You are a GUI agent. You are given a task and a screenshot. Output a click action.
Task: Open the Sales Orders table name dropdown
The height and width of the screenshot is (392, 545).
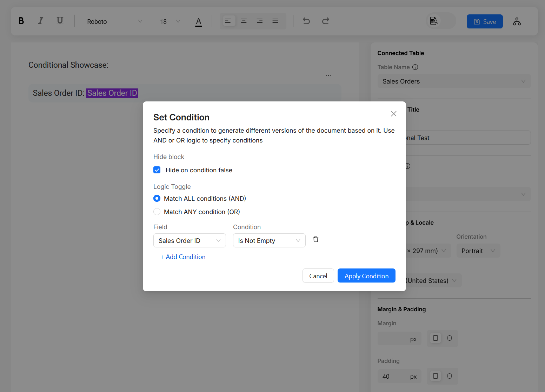454,81
